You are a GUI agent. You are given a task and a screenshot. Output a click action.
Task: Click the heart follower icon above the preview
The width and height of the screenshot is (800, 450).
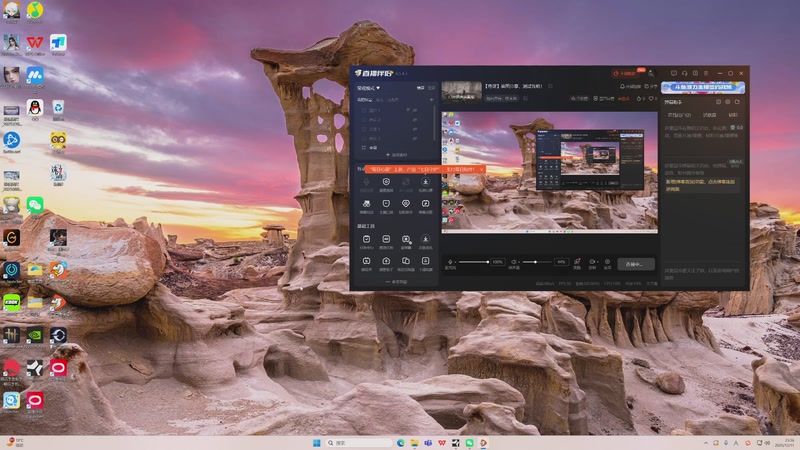pos(651,98)
